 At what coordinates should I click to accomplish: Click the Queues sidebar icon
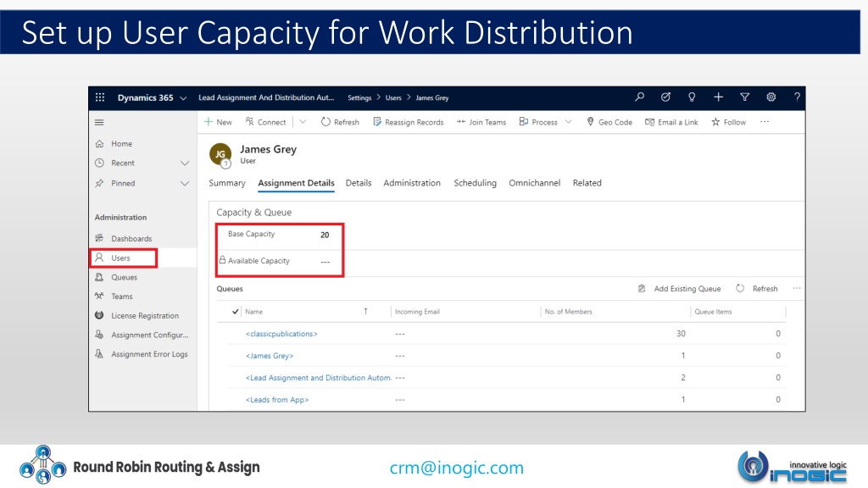tap(100, 277)
